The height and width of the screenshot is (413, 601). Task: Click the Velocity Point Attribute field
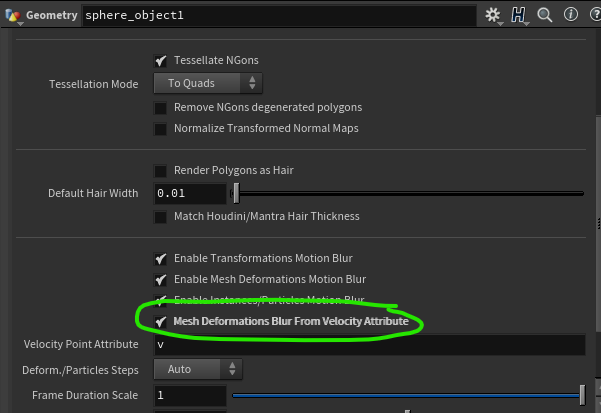368,344
